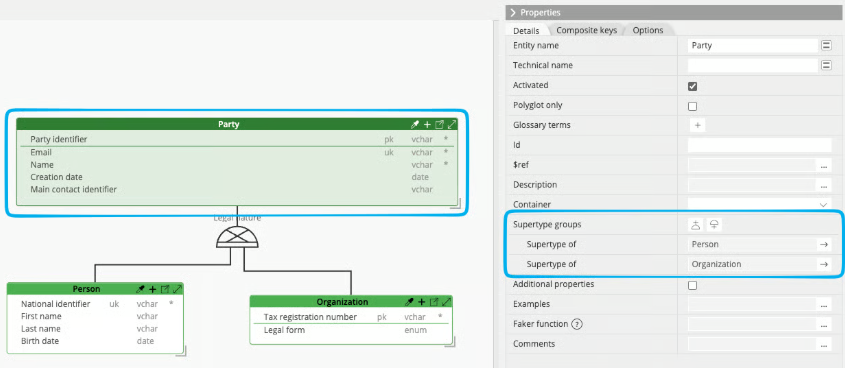Select the Organization entity title bar
845x368 pixels.
click(351, 302)
